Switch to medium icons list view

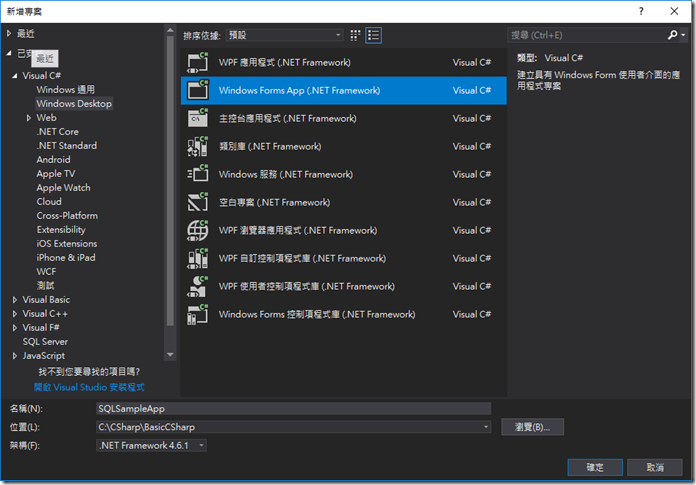[374, 35]
